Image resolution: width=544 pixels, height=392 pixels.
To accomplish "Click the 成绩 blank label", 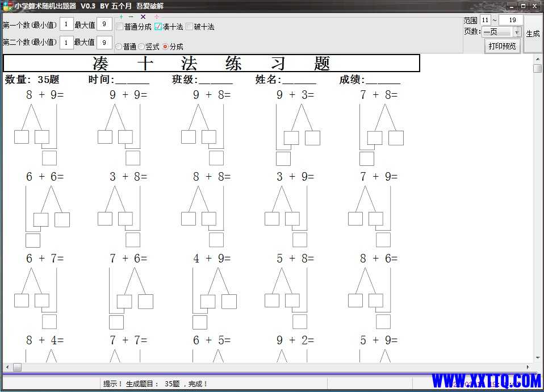I will [370, 80].
